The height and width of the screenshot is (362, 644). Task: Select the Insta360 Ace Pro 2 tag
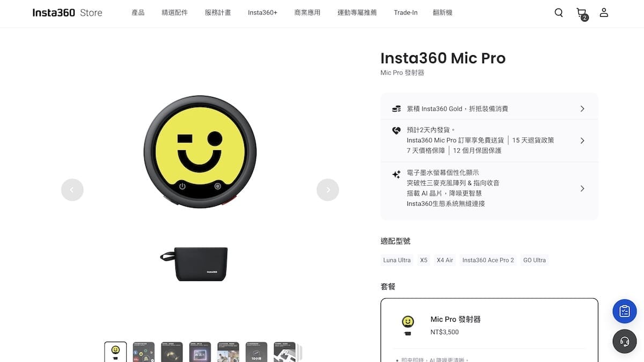(x=488, y=260)
